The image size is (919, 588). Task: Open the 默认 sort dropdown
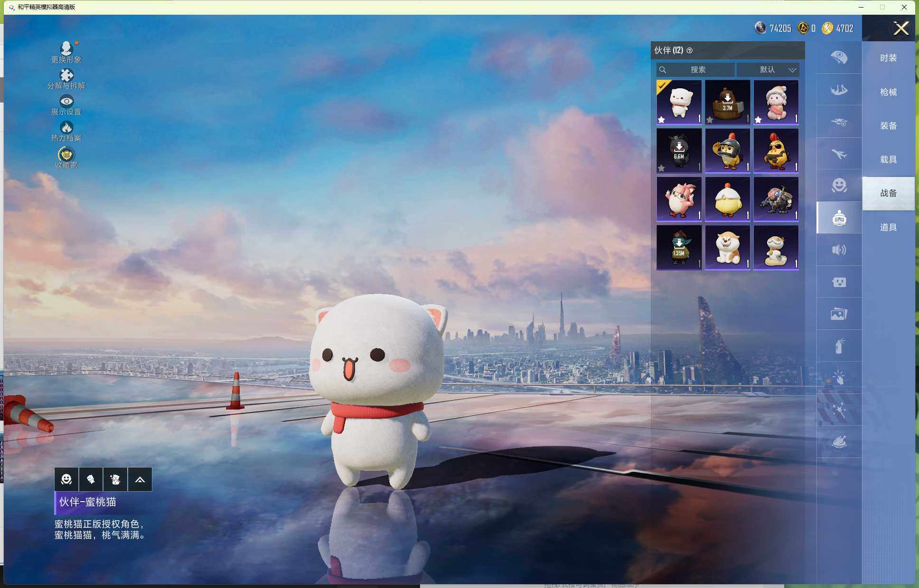[768, 70]
